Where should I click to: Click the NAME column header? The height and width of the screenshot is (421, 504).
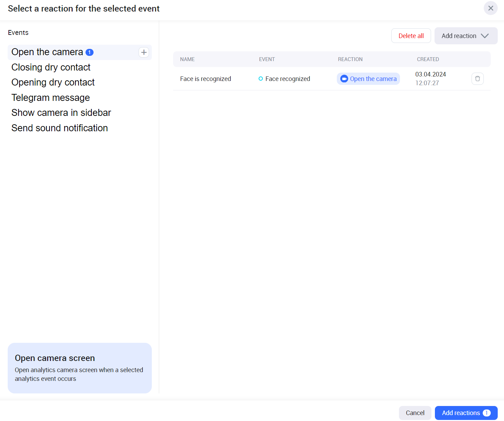tap(187, 59)
